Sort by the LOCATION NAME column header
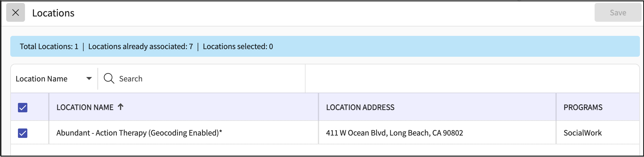 pyautogui.click(x=85, y=108)
